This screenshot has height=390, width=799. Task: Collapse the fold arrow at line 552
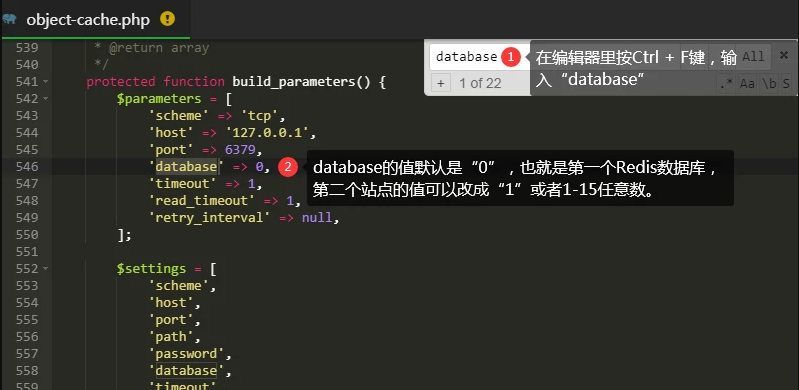pyautogui.click(x=46, y=269)
